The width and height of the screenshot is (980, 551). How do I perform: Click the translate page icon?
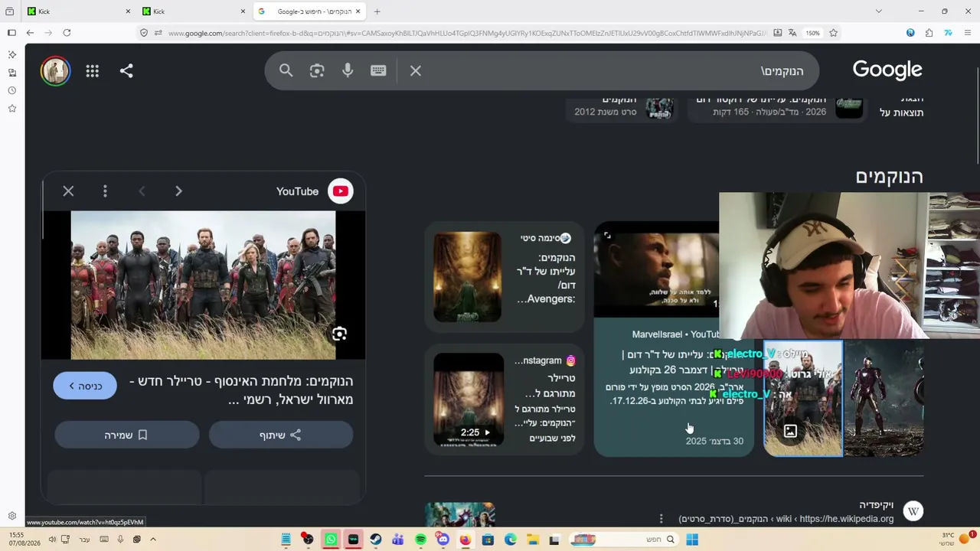click(x=792, y=33)
